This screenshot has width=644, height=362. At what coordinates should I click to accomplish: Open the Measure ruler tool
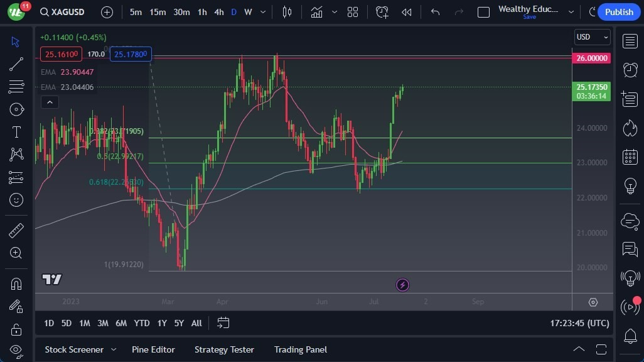(x=16, y=231)
